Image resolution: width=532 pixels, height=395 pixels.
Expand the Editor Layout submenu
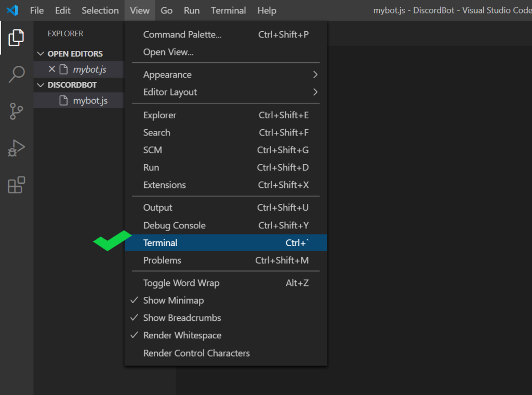[x=226, y=92]
